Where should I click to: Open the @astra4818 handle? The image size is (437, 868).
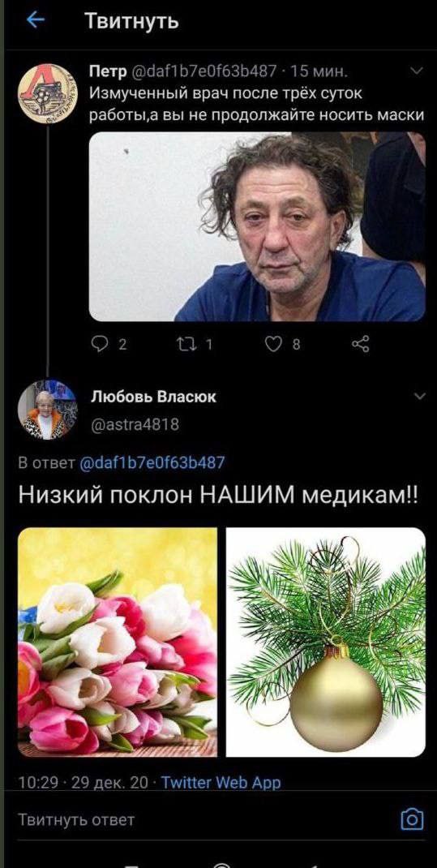click(135, 424)
